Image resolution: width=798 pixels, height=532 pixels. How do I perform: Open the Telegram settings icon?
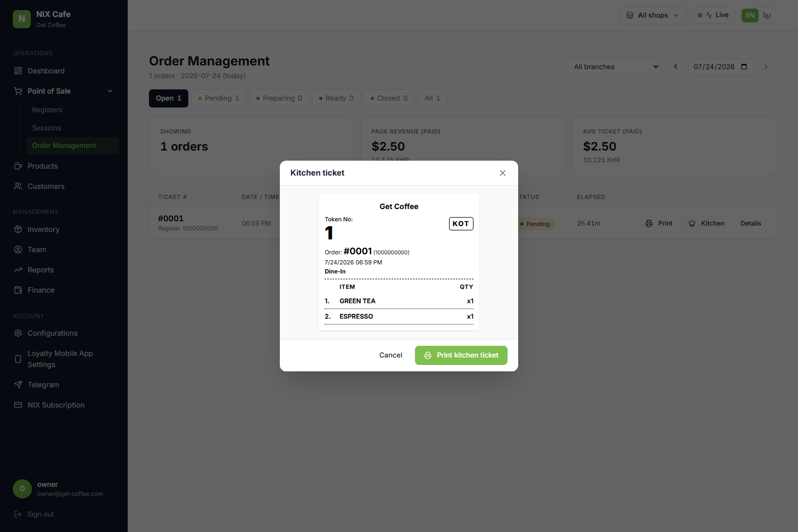pos(18,385)
